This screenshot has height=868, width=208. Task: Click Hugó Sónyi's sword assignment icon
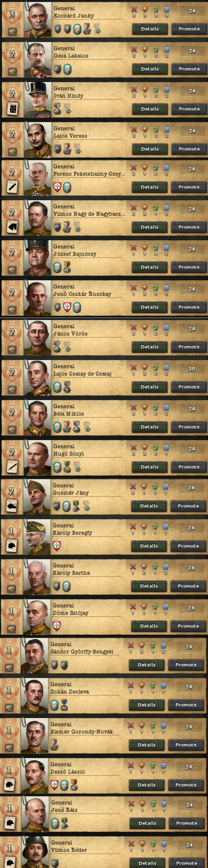(x=12, y=467)
